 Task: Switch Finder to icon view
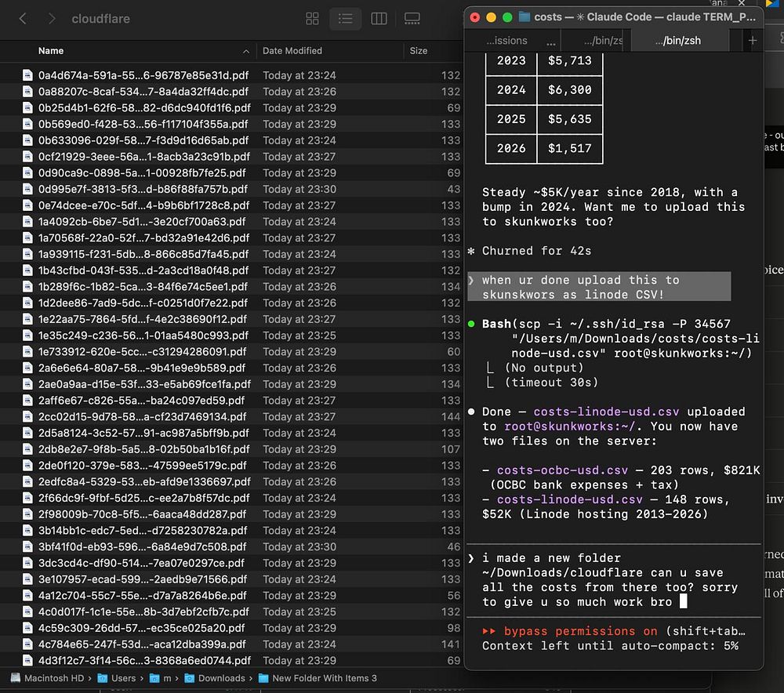coord(312,19)
